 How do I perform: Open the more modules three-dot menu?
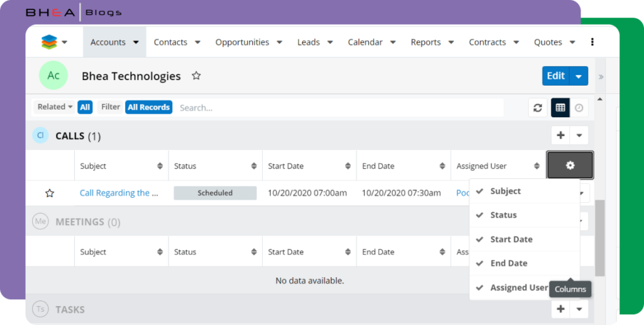(592, 42)
